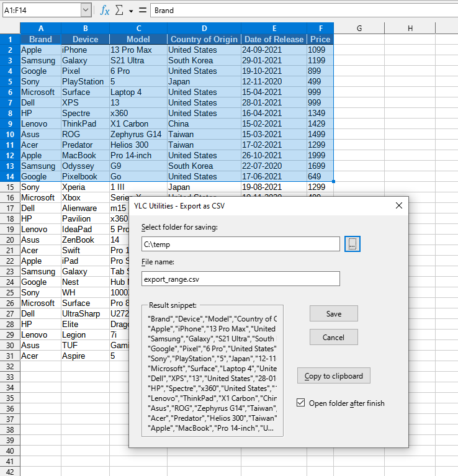The image size is (458, 476).
Task: Open the folder browse button
Action: point(352,244)
